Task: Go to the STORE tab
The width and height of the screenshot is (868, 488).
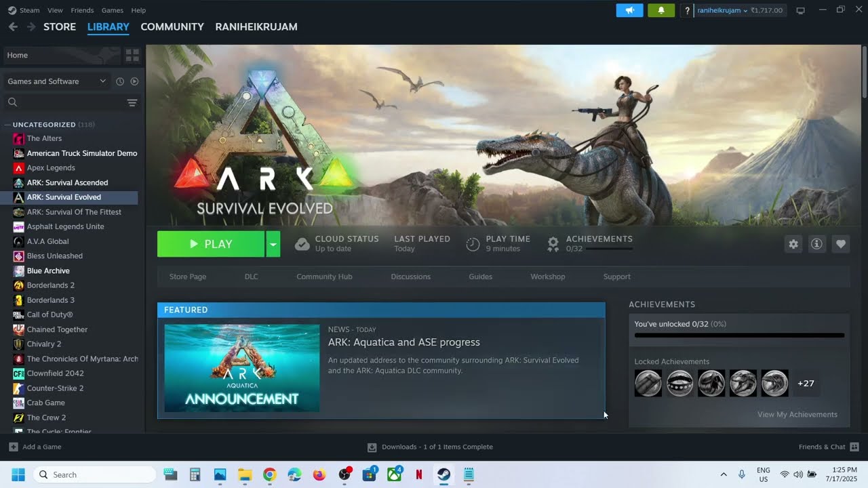Action: point(60,26)
